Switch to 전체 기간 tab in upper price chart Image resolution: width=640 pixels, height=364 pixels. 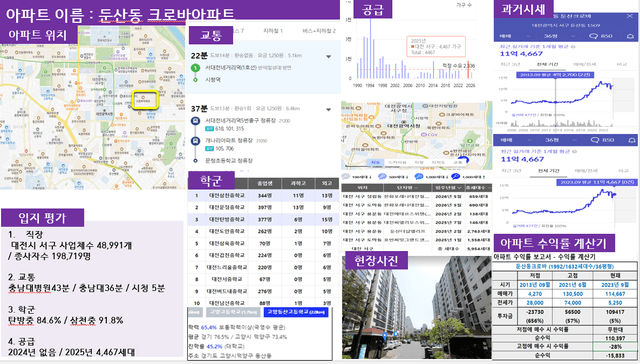click(x=547, y=64)
